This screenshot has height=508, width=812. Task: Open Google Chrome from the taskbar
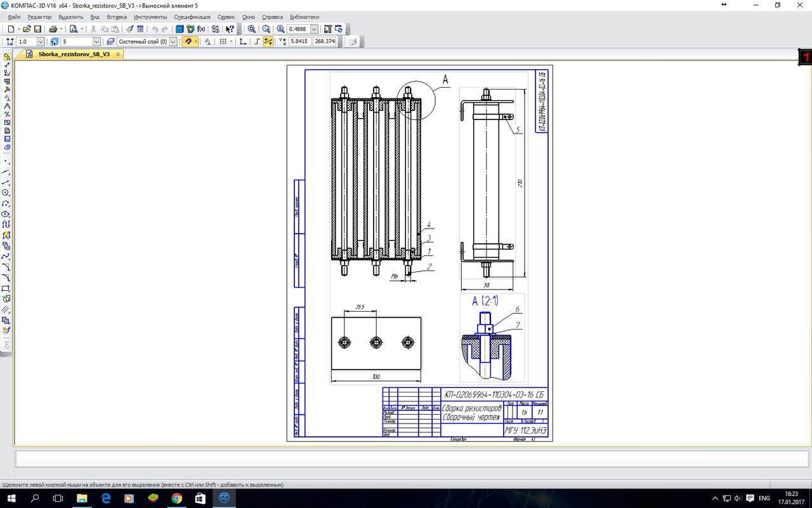pyautogui.click(x=176, y=498)
